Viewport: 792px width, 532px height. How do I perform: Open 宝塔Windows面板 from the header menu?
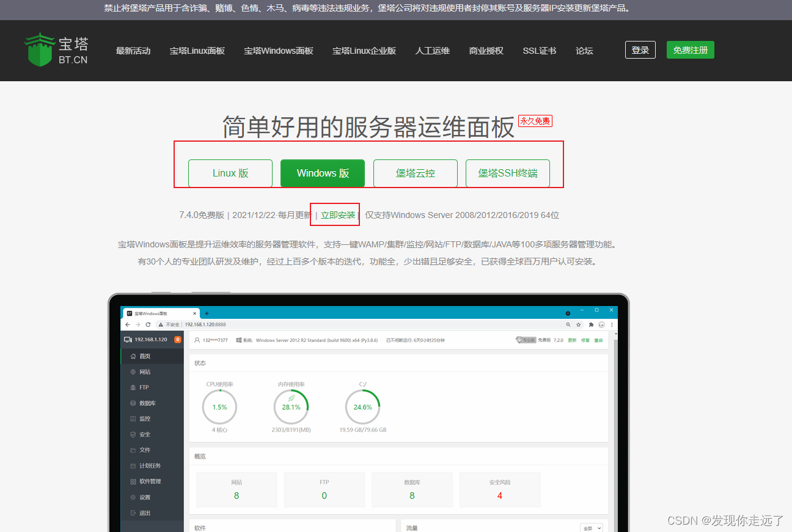pos(279,51)
